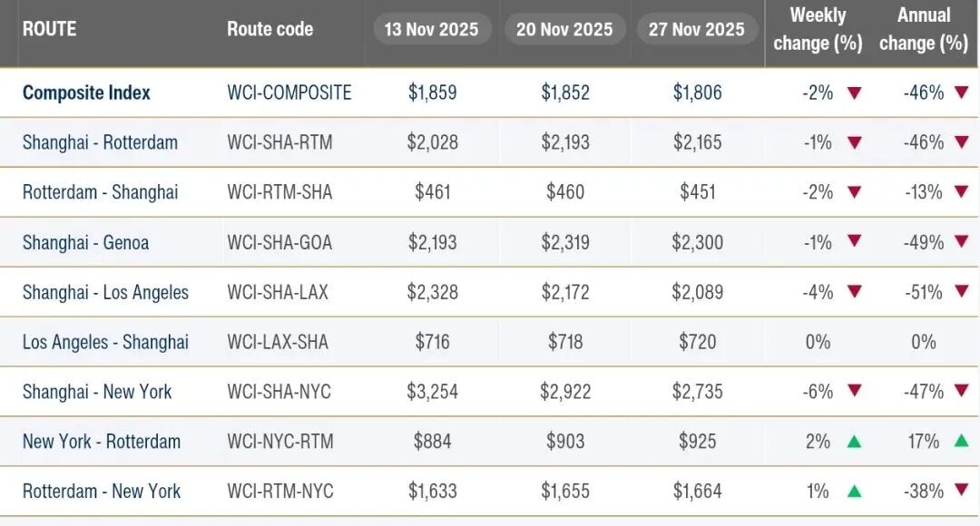Click New York - Rotterdam annual green up arrow

click(x=961, y=442)
